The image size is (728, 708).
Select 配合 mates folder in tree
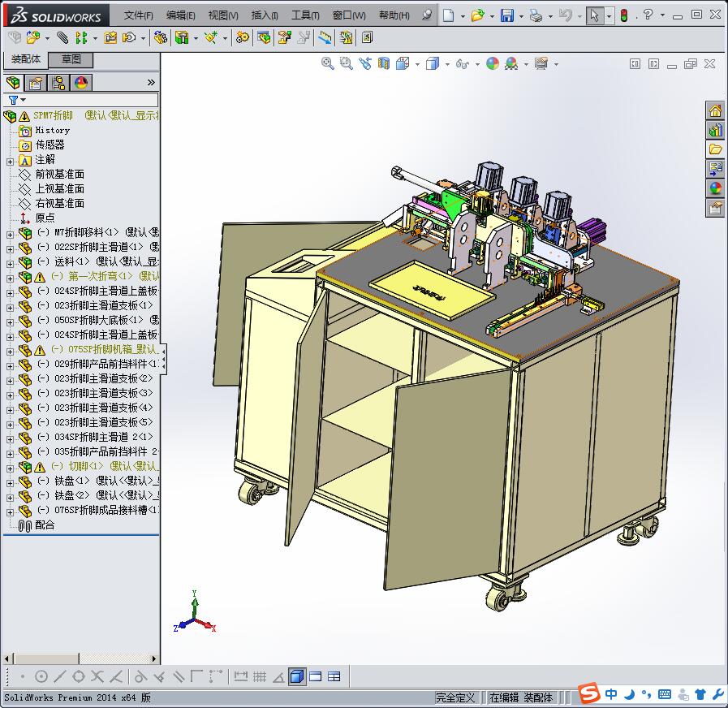(x=45, y=525)
